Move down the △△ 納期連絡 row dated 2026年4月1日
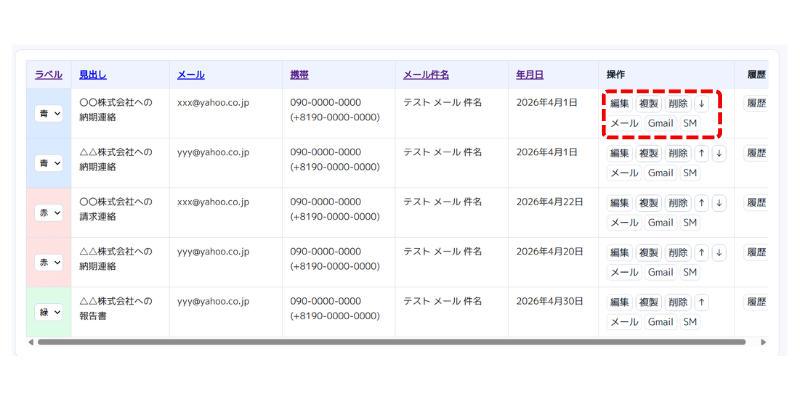This screenshot has height=400, width=800. 718,153
